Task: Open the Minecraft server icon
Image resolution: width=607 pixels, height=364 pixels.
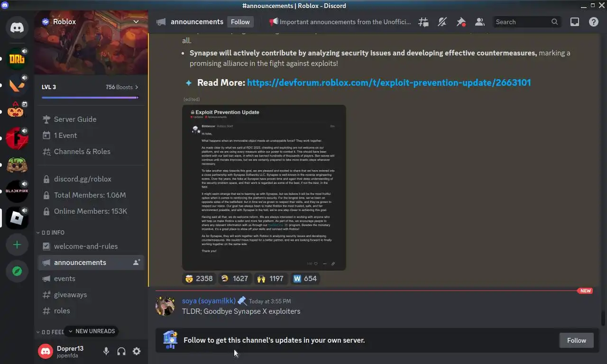Action: (17, 165)
